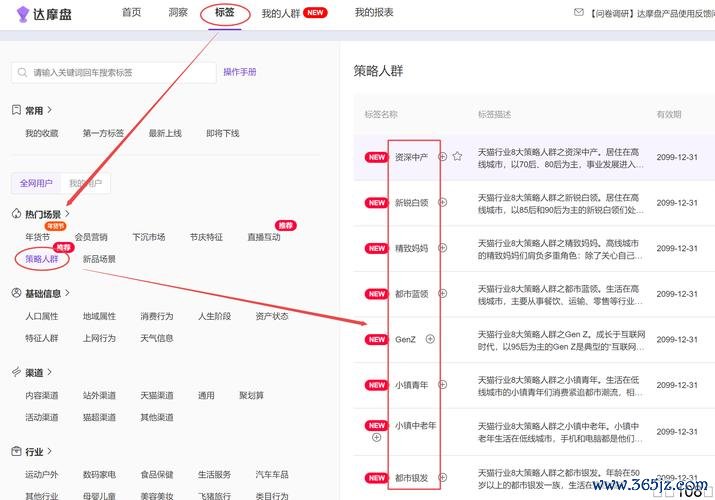Add the 新锐白领 tag with plus icon
Image resolution: width=715 pixels, height=500 pixels.
tap(442, 202)
